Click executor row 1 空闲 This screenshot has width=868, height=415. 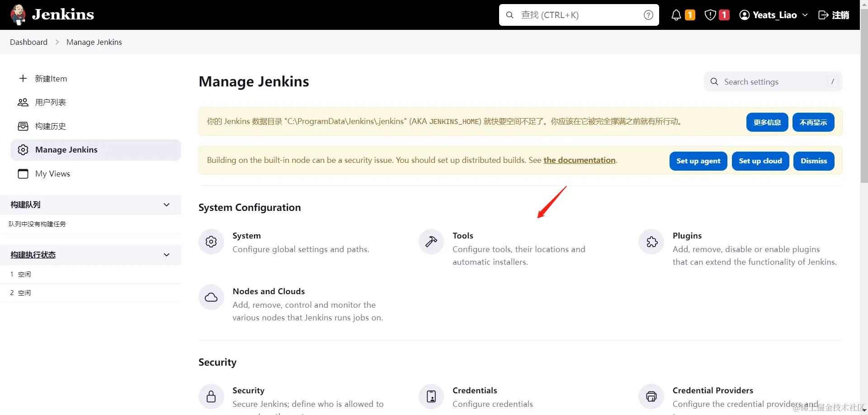[90, 274]
